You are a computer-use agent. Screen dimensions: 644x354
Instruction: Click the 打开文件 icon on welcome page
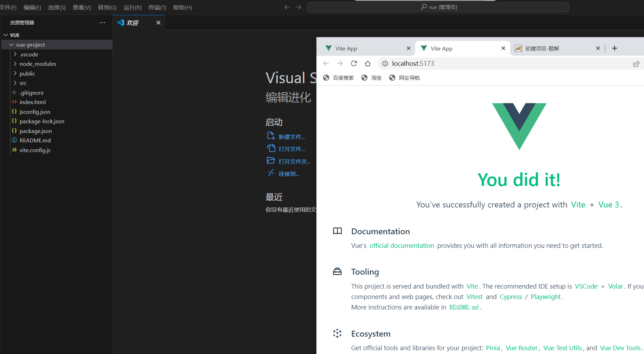click(271, 148)
